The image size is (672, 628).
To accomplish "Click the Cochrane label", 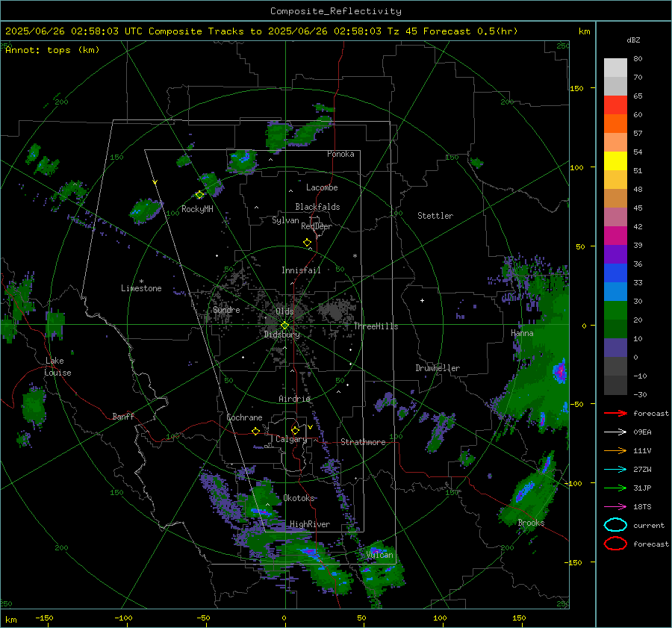I will (x=244, y=417).
